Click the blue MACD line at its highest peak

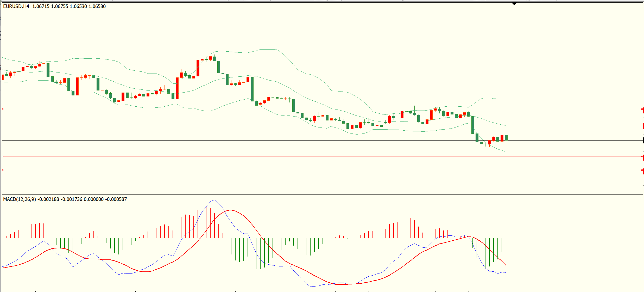(214, 200)
